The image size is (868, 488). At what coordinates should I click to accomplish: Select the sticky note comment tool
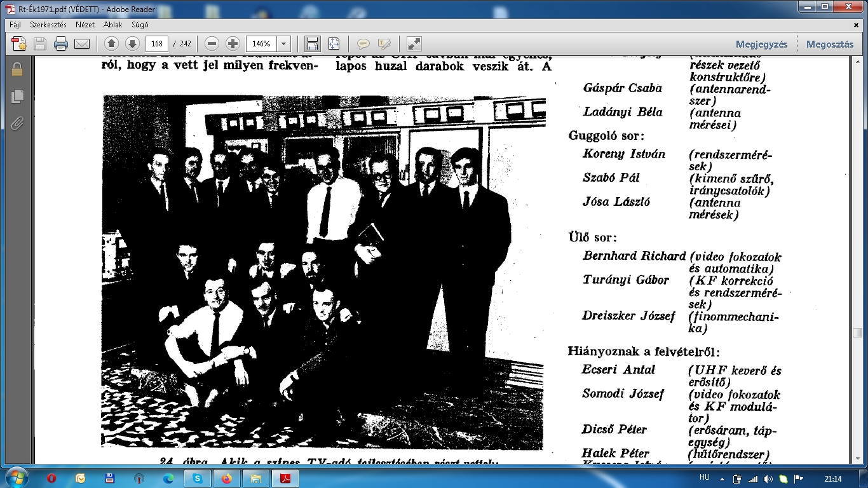click(363, 44)
